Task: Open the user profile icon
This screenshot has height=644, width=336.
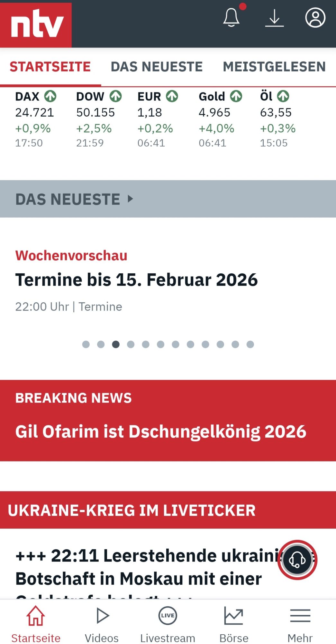Action: [x=315, y=18]
